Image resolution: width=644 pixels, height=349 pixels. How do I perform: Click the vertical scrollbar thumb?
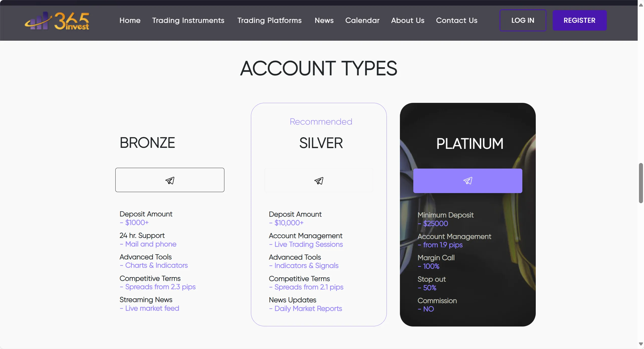pyautogui.click(x=641, y=183)
